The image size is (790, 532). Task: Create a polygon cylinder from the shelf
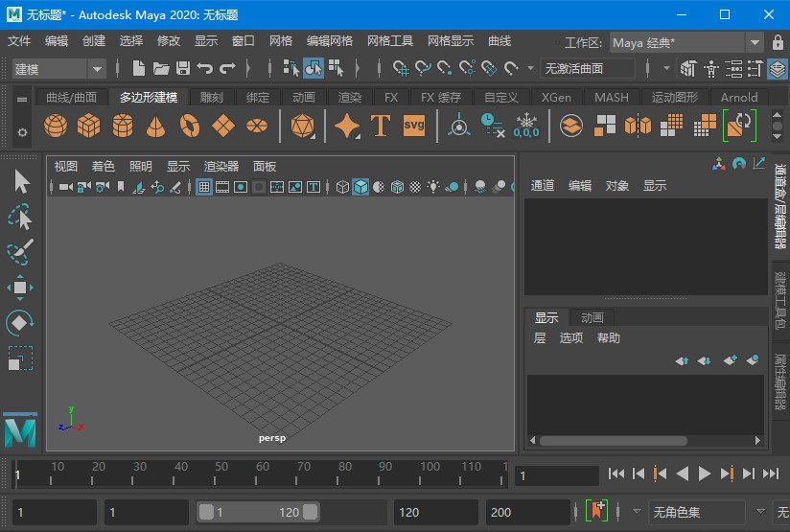(x=123, y=126)
